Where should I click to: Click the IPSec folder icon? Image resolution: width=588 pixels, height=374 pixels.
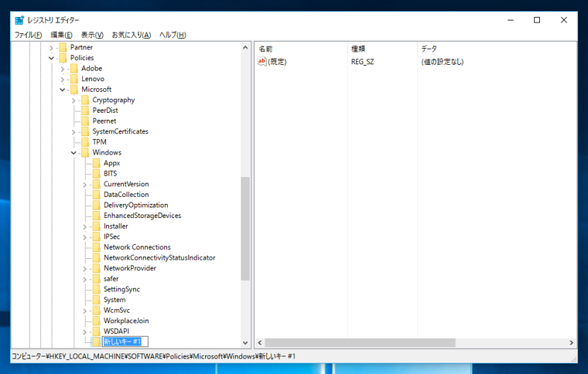[x=97, y=236]
